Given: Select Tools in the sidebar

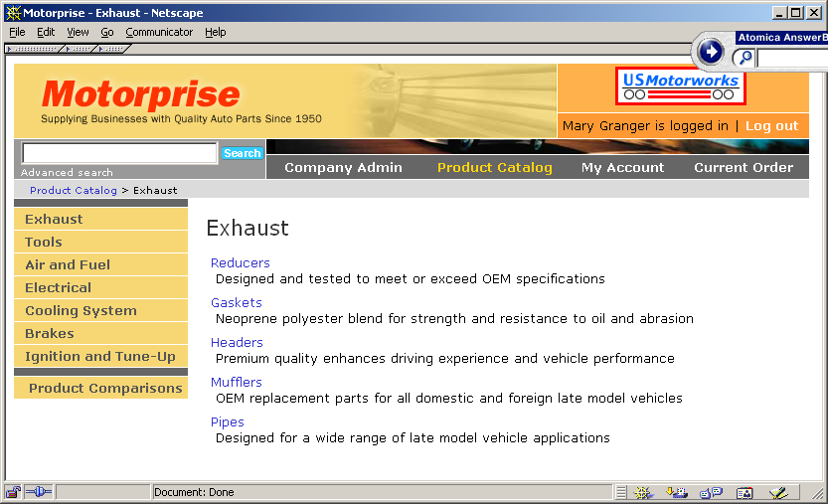Looking at the screenshot, I should click(x=100, y=242).
